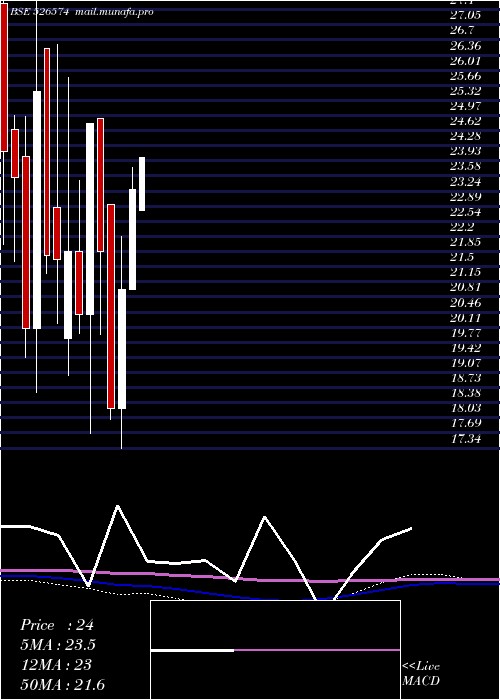
Task: Select the 26.36 price axis label
Action: [x=466, y=46]
